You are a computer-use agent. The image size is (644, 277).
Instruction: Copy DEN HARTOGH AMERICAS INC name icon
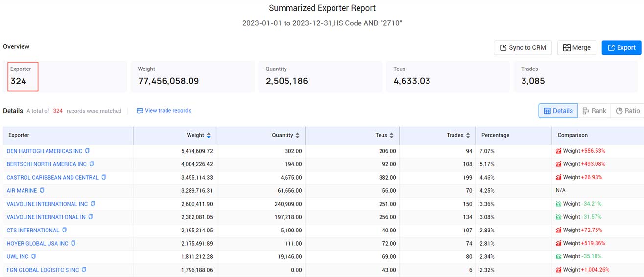tap(87, 151)
